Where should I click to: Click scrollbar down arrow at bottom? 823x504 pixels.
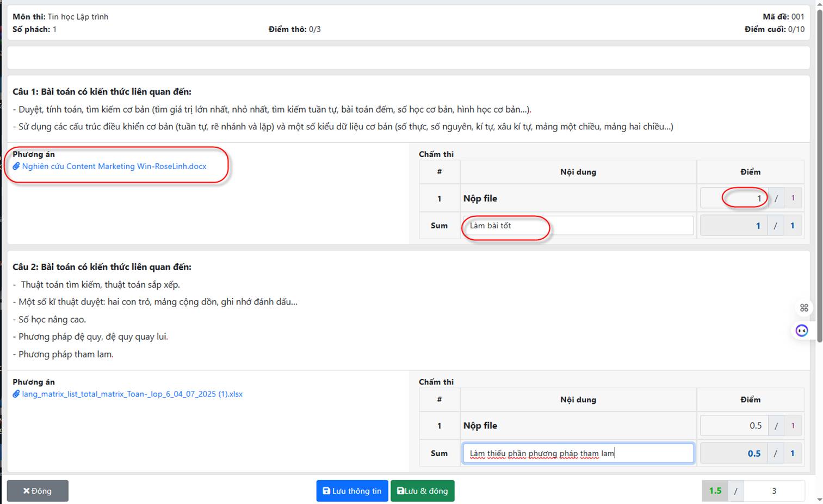(x=819, y=499)
